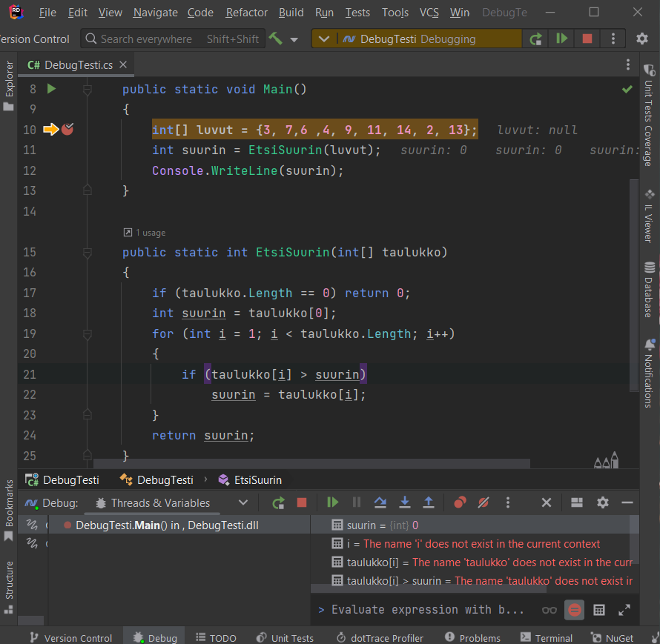Image resolution: width=660 pixels, height=644 pixels.
Task: Toggle break-on-exception icon in evaluate bar
Action: 574,610
